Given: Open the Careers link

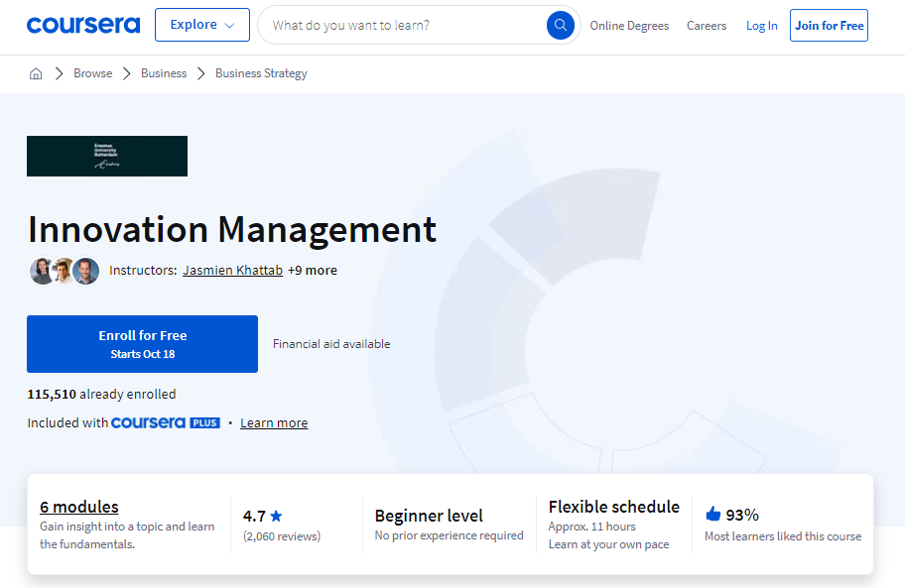Looking at the screenshot, I should click(x=707, y=26).
